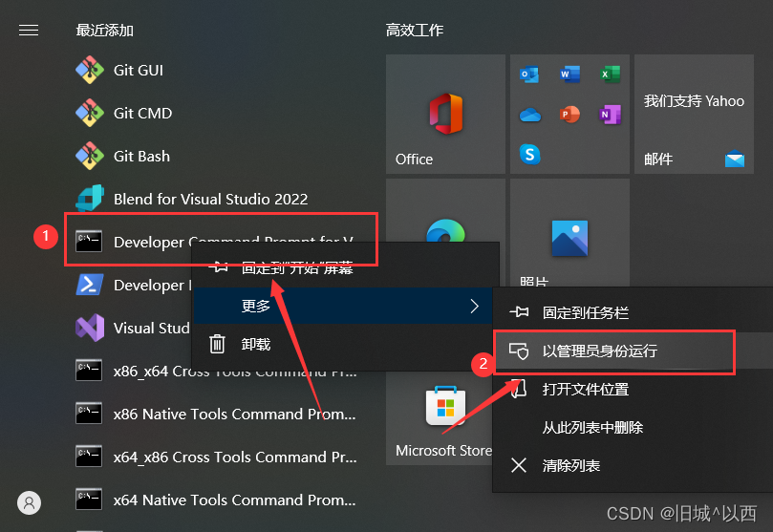Open the user account avatar icon
Image resolution: width=773 pixels, height=532 pixels.
29,503
